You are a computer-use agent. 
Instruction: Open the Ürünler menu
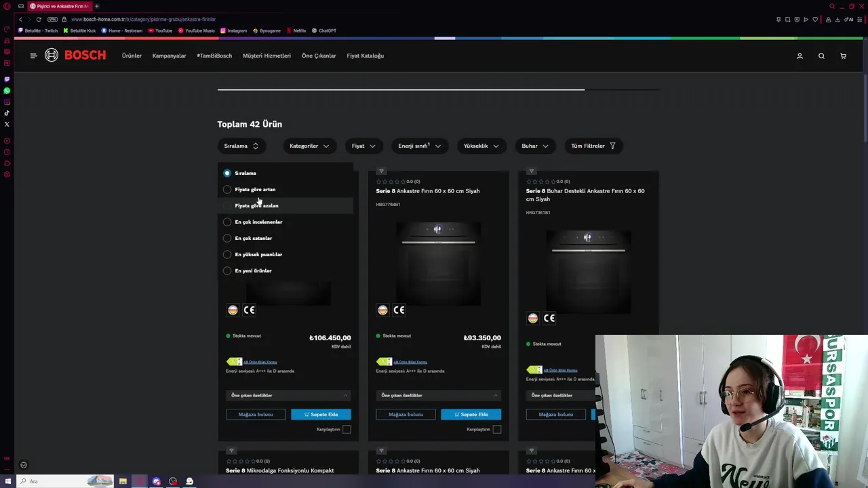[x=132, y=56]
